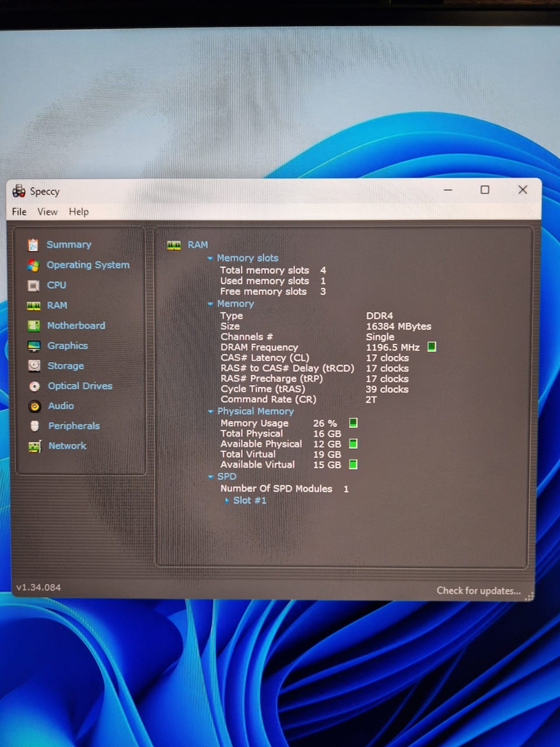Image resolution: width=560 pixels, height=747 pixels.
Task: Go to the Summary section
Action: point(69,245)
